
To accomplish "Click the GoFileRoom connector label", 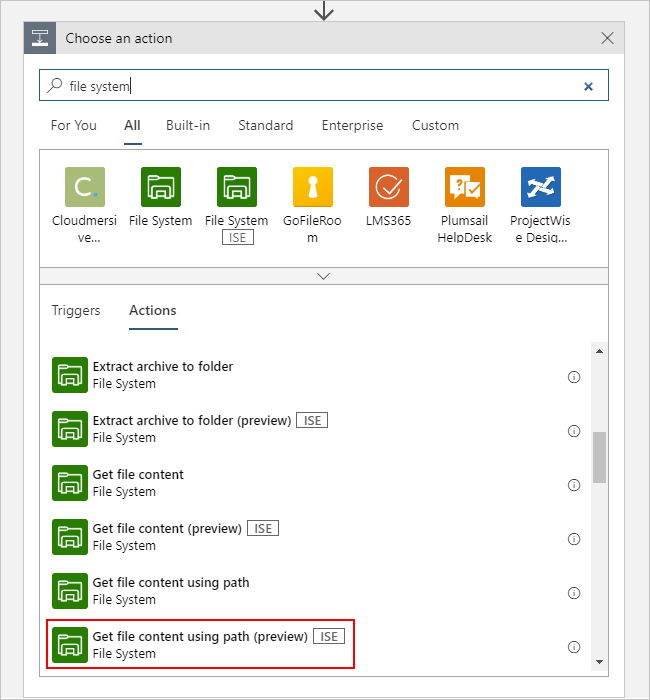I will 312,229.
